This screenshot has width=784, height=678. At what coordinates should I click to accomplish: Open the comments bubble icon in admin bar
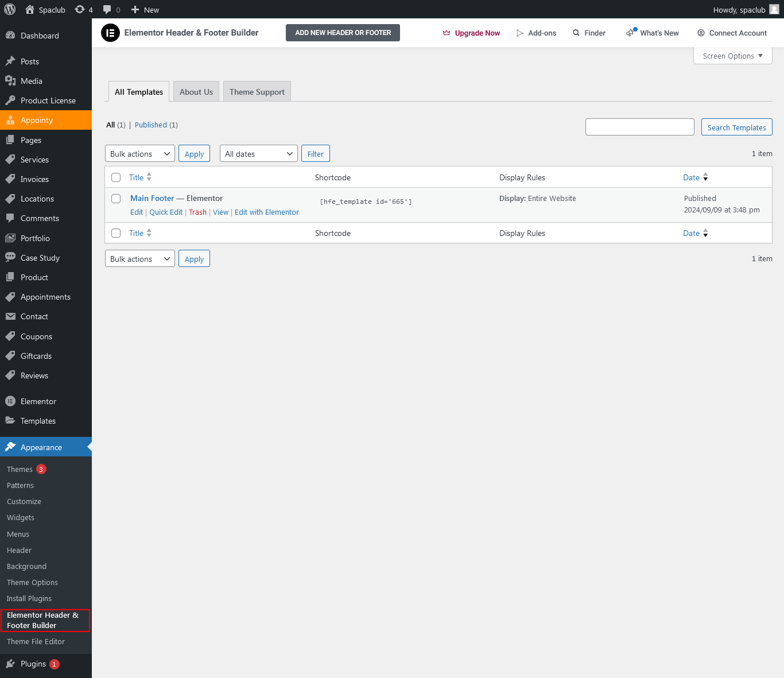(107, 10)
